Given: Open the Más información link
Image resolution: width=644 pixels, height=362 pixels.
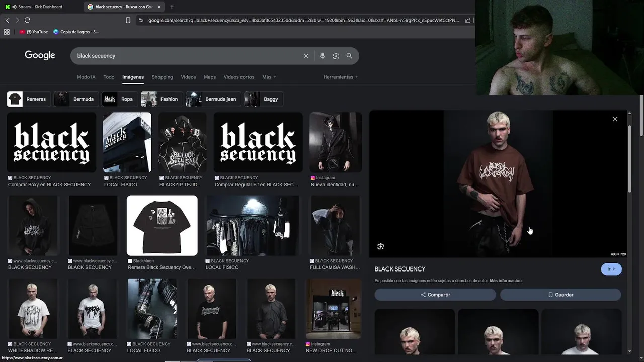Looking at the screenshot, I should coord(506,281).
